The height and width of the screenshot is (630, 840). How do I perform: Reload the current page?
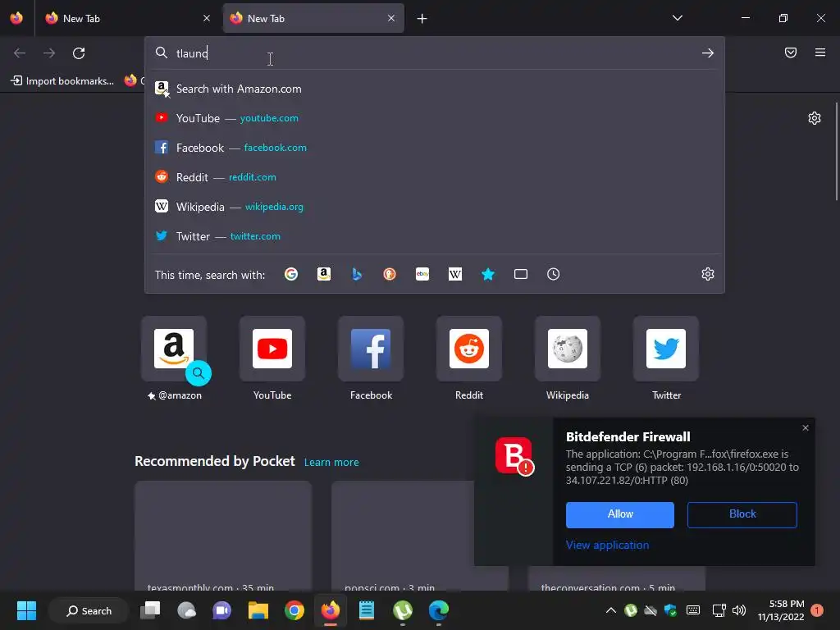tap(79, 53)
